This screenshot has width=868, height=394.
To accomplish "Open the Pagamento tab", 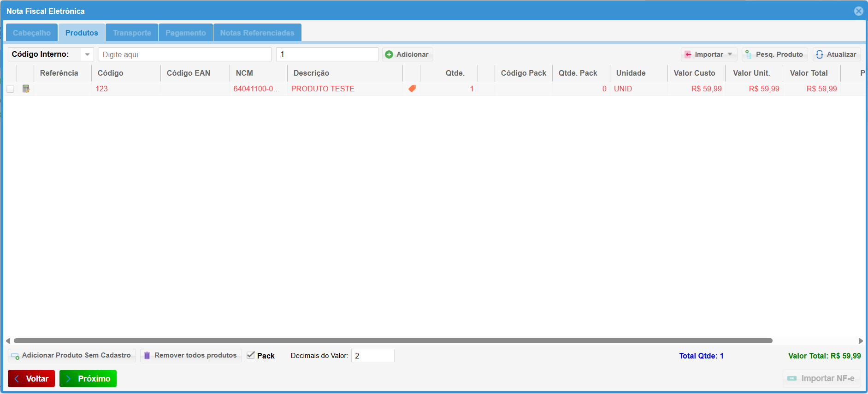I will [x=185, y=33].
